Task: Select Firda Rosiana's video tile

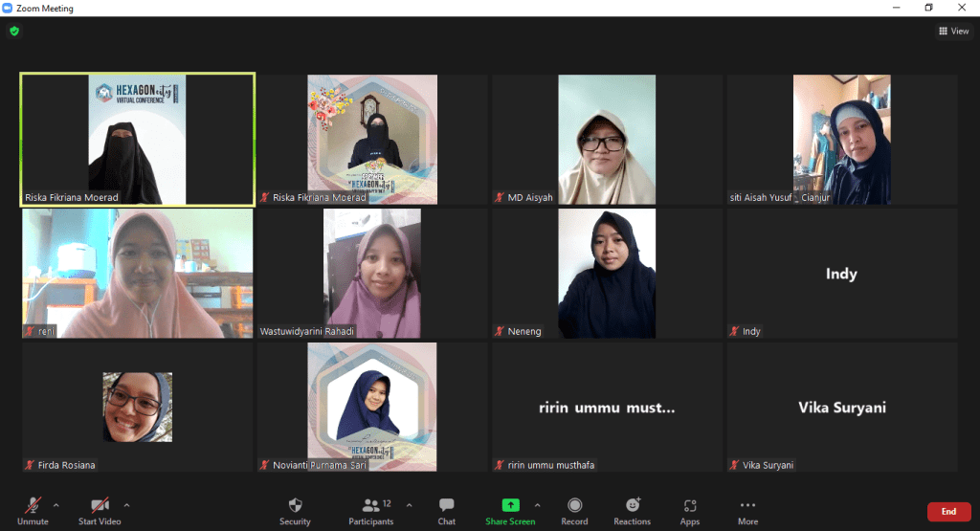Action: [138, 408]
